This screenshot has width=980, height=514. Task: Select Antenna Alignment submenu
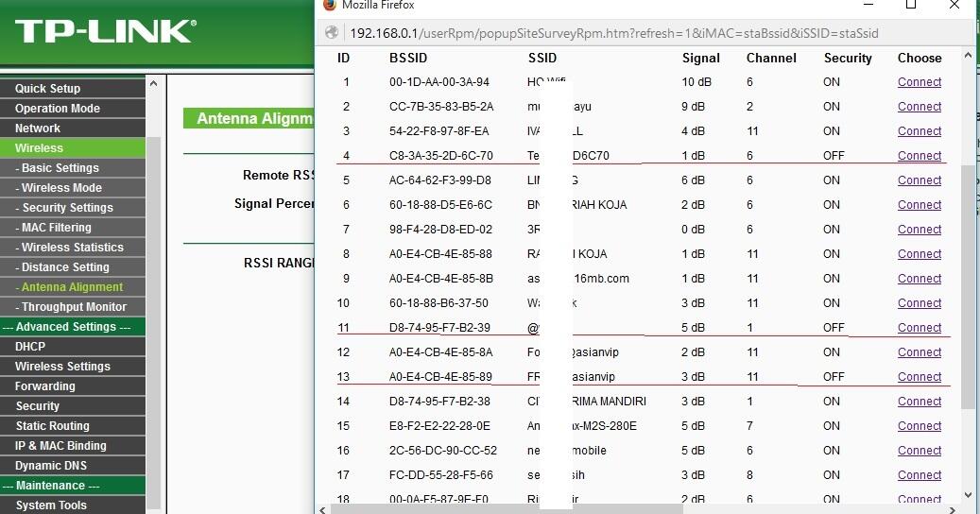click(x=73, y=286)
